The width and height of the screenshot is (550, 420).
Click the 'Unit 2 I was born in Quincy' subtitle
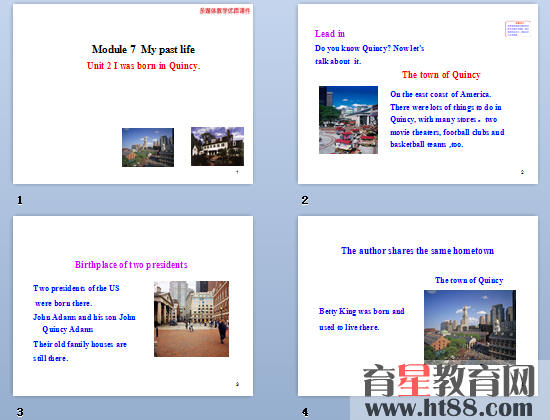coord(143,66)
